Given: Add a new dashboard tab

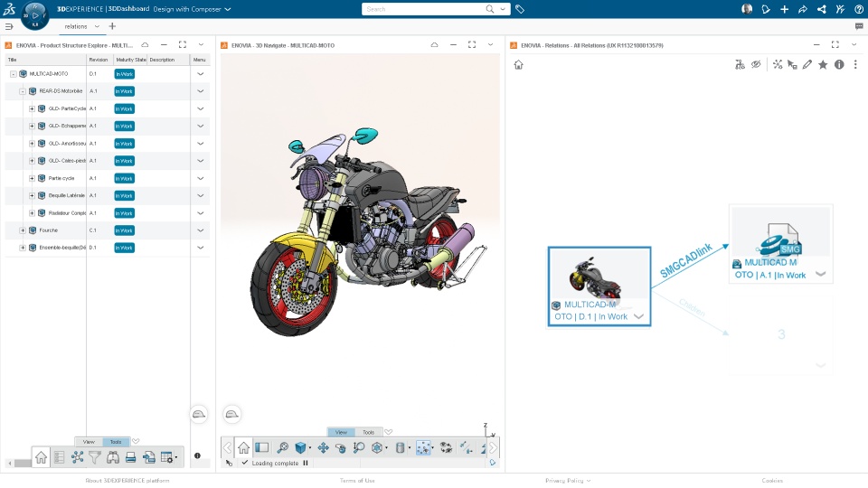Looking at the screenshot, I should click(x=112, y=26).
